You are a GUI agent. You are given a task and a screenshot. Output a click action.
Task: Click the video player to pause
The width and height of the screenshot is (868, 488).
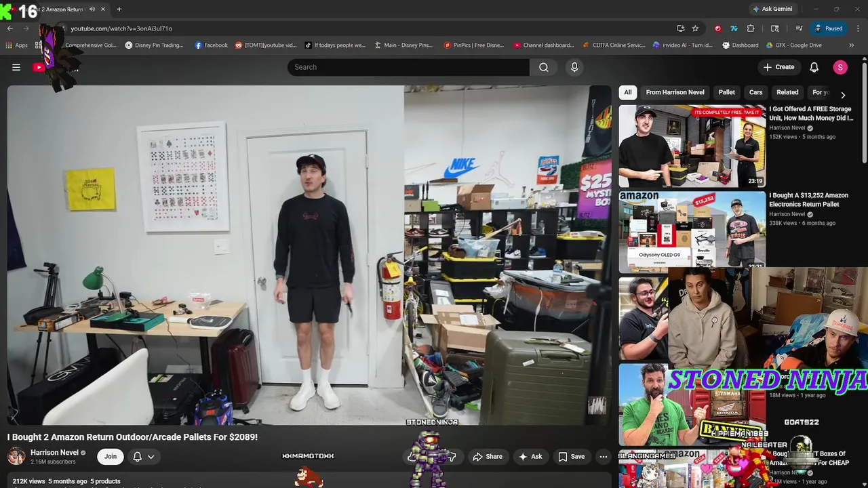309,255
